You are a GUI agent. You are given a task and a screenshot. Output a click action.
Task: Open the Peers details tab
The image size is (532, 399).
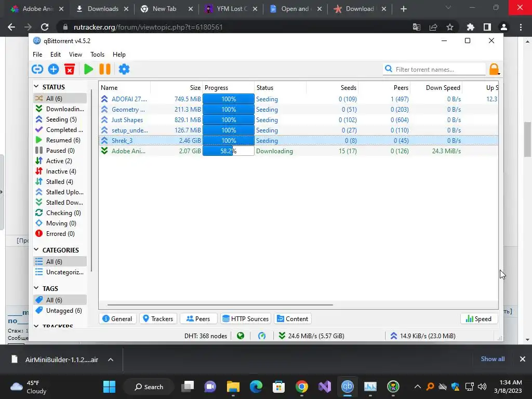pyautogui.click(x=198, y=318)
